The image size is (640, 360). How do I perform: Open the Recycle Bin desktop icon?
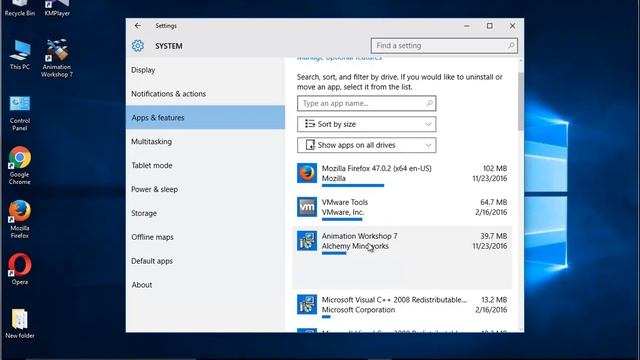tap(20, 8)
